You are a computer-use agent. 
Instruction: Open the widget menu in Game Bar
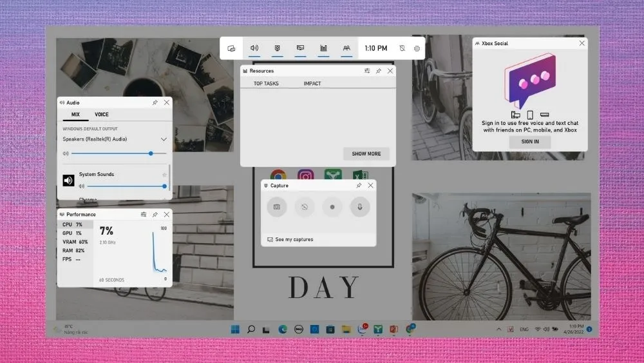[x=231, y=48]
